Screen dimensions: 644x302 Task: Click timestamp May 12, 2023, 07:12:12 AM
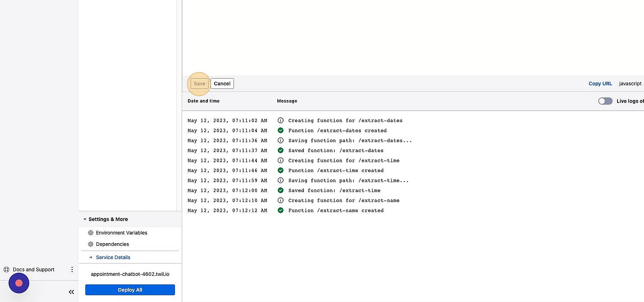(x=227, y=210)
